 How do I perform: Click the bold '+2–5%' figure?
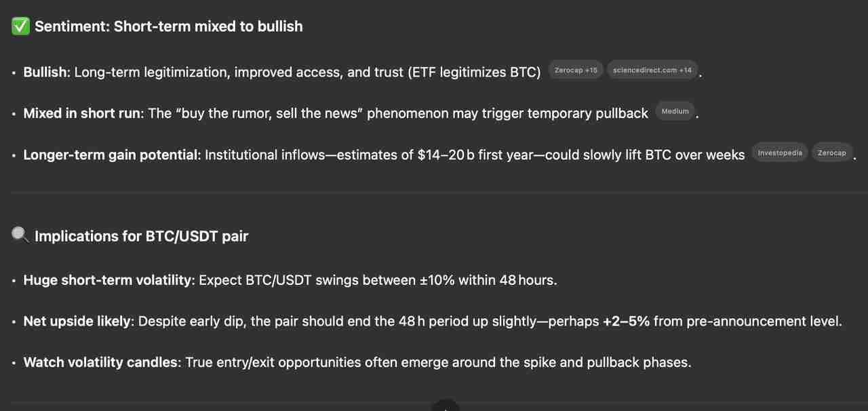[x=626, y=321]
